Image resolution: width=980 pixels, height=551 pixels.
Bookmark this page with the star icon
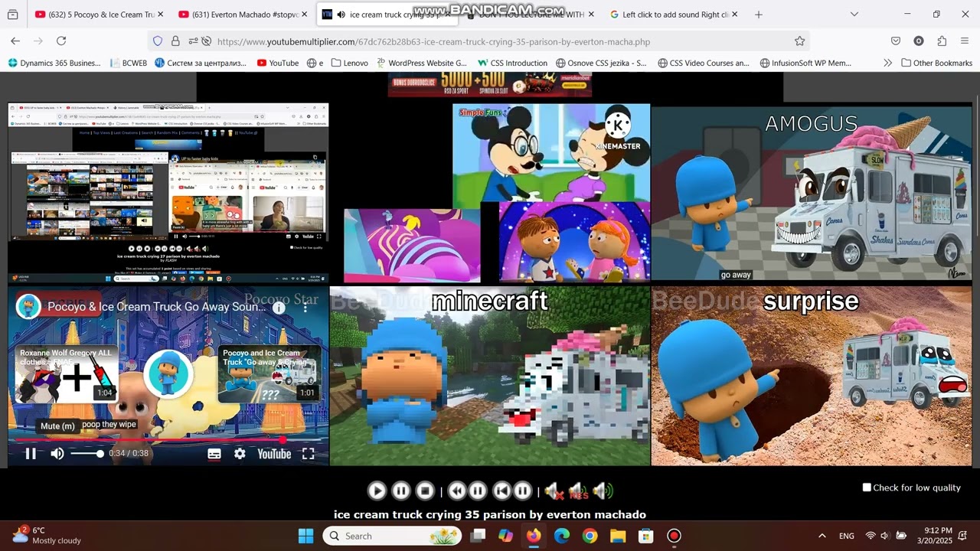coord(799,41)
